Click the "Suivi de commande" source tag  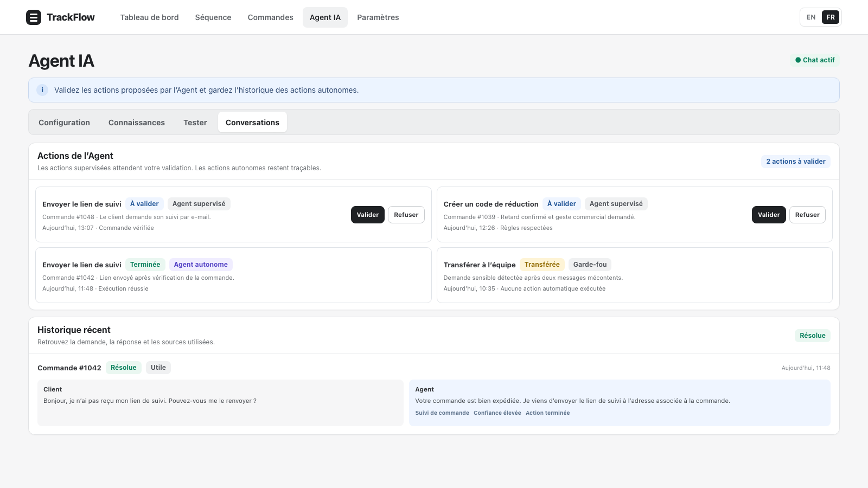pyautogui.click(x=442, y=413)
